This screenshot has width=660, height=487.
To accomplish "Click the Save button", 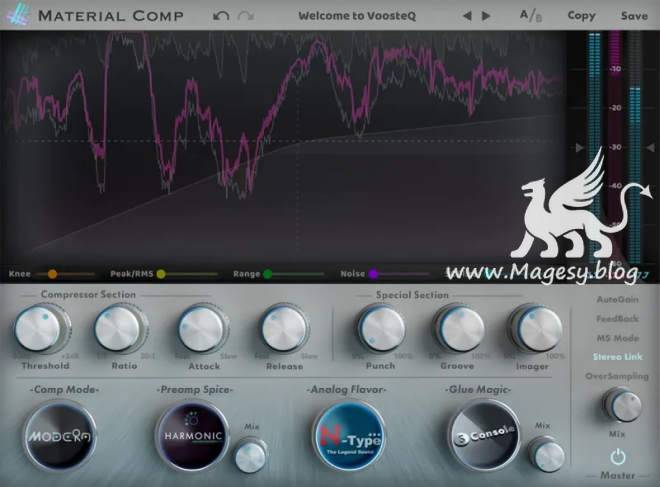I will [x=634, y=16].
